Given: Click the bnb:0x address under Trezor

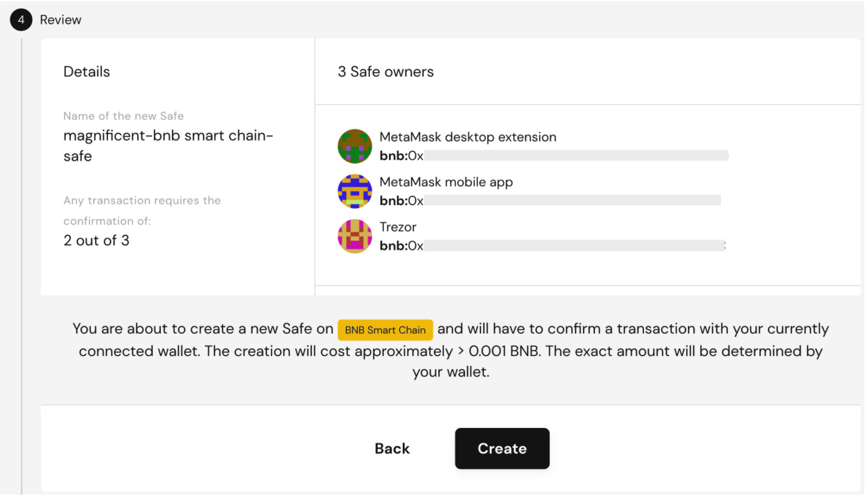Looking at the screenshot, I should 552,245.
